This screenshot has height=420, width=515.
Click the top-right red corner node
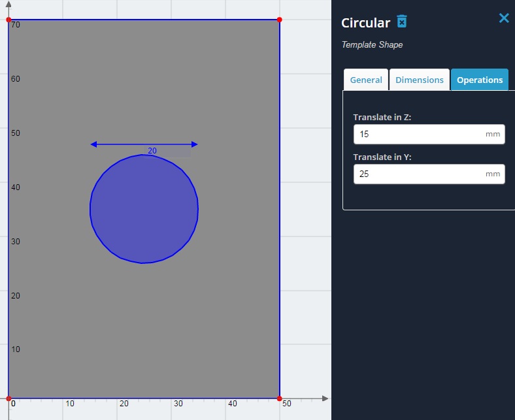pos(279,20)
